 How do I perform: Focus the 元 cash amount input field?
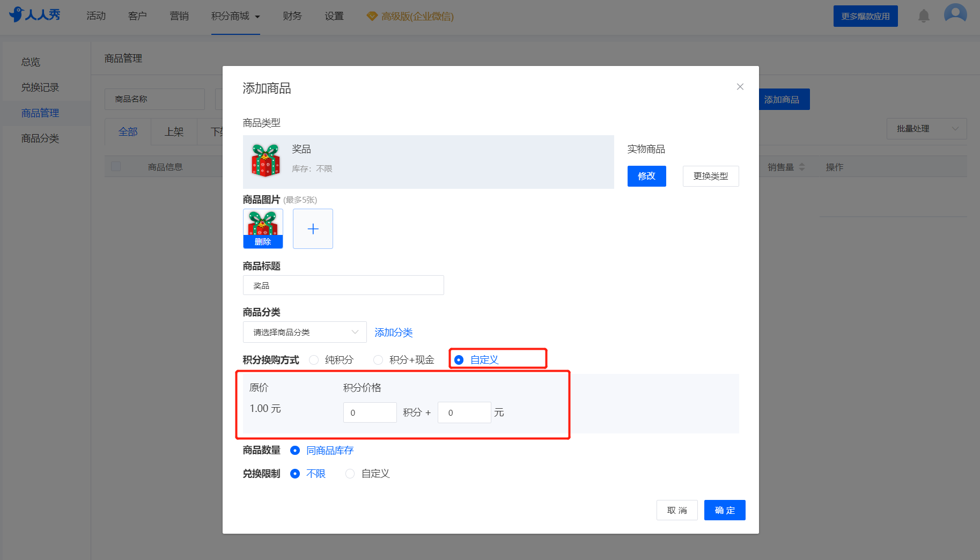(x=465, y=412)
